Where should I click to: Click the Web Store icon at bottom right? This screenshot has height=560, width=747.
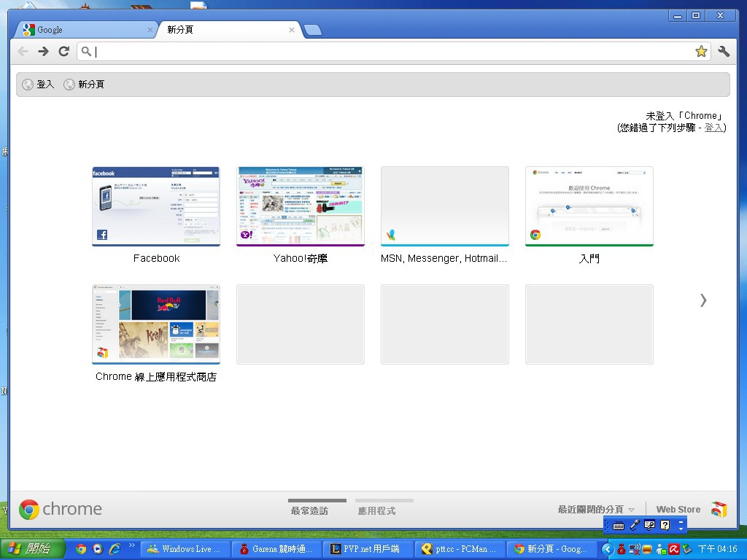point(719,510)
